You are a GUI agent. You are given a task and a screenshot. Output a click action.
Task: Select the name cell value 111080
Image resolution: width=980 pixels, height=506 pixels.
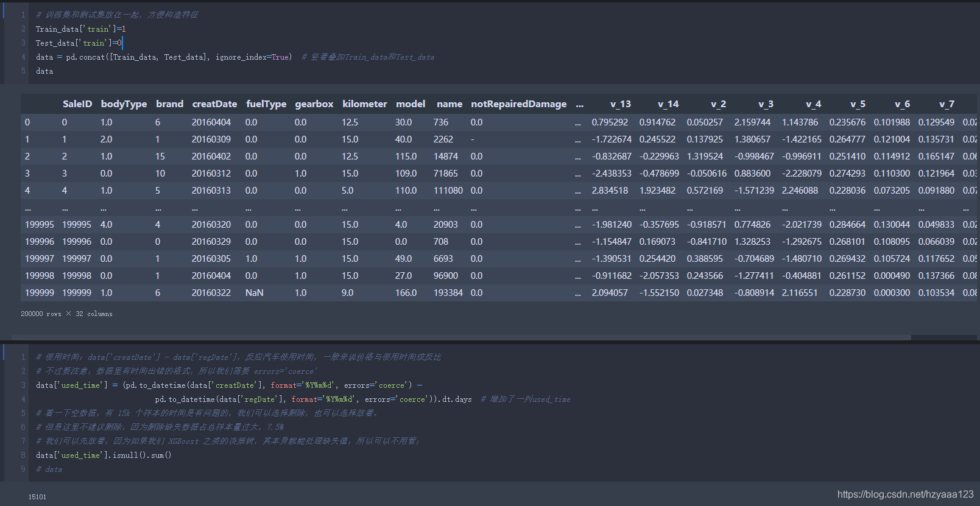tap(448, 191)
